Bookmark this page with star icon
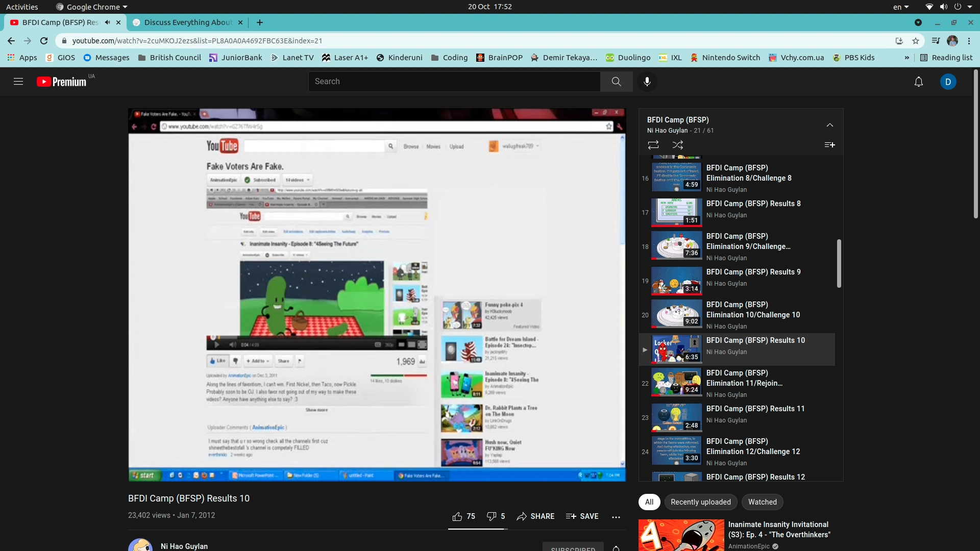The image size is (980, 551). click(916, 41)
